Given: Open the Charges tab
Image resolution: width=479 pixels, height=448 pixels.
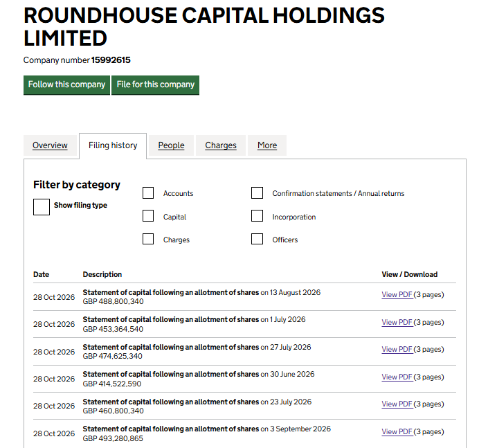Looking at the screenshot, I should (221, 145).
